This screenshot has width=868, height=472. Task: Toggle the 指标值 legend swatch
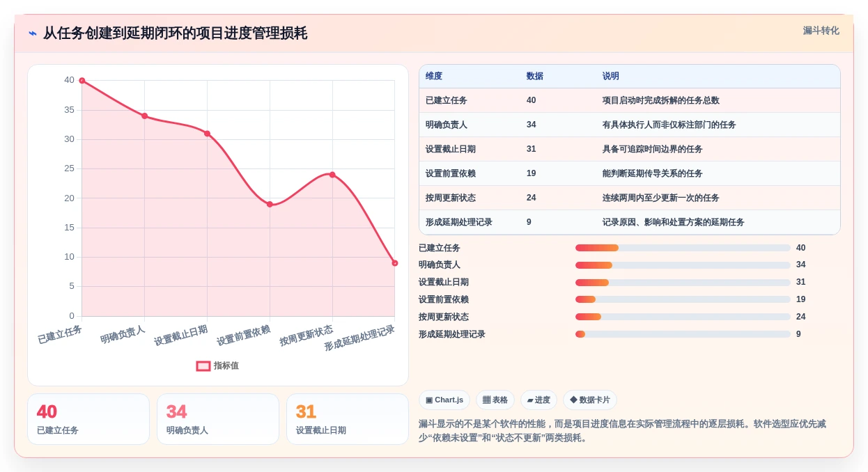click(203, 365)
